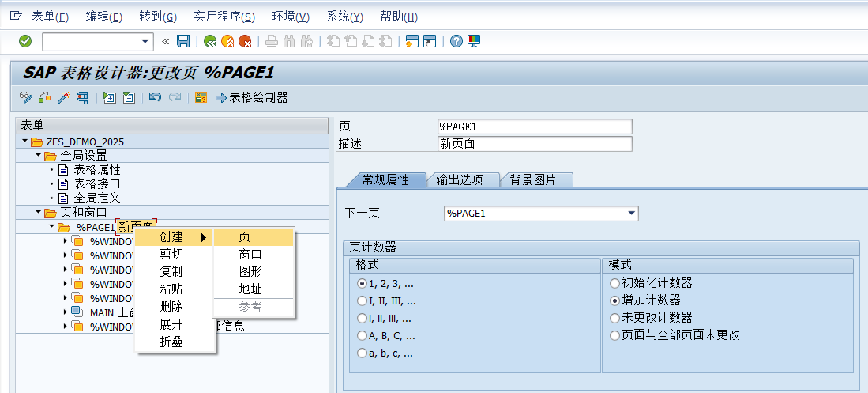Open the 转到(G) menu
This screenshot has height=393, width=868.
tap(158, 17)
